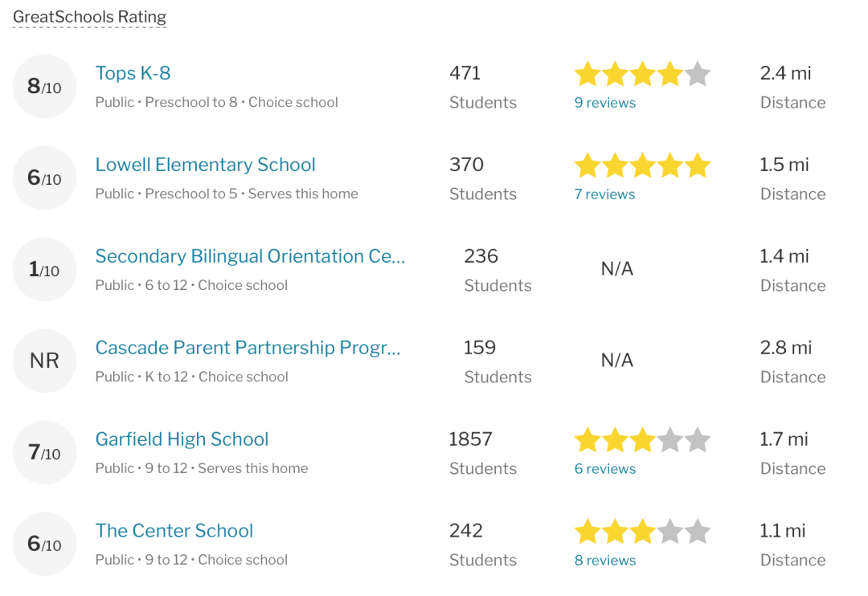
Task: Open the Garfield High School link
Action: pyautogui.click(x=182, y=439)
